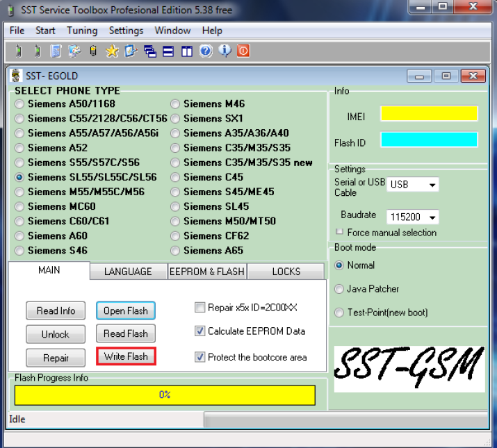The width and height of the screenshot is (497, 448).
Task: Click the second phone icon in toolbar
Action: (x=37, y=51)
